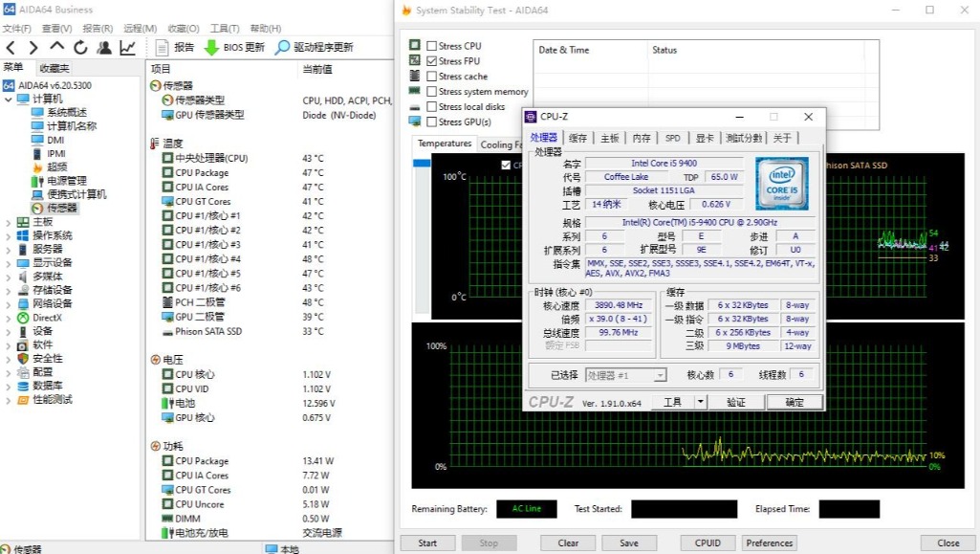The width and height of the screenshot is (980, 554).
Task: Expand the 服务器 tree node
Action: tap(8, 250)
